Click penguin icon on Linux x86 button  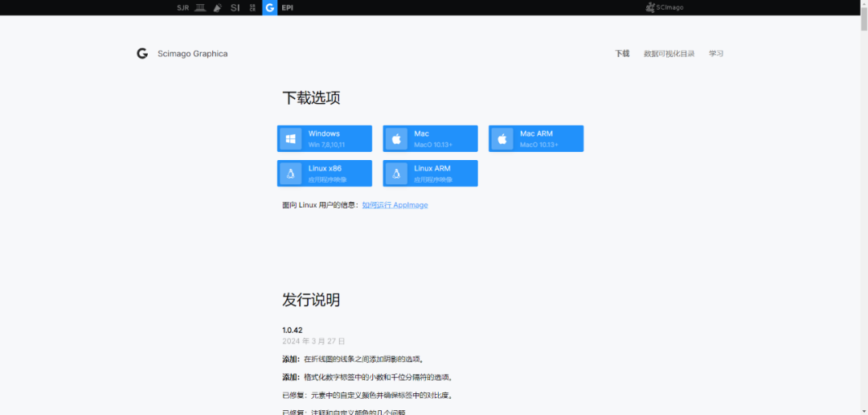click(x=291, y=174)
